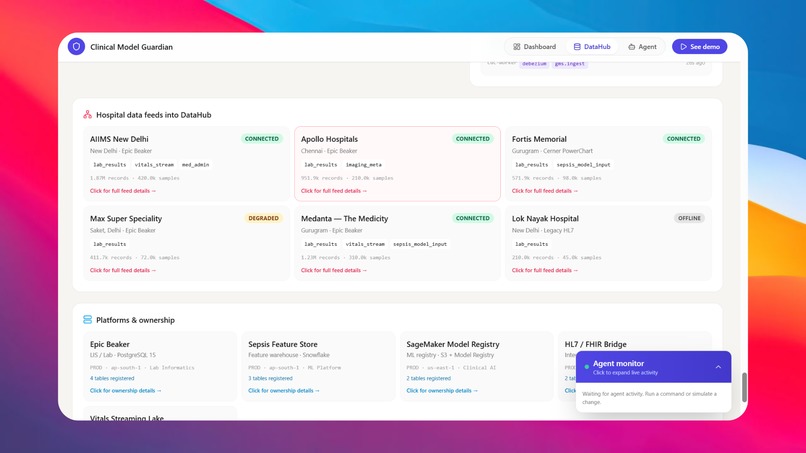
Task: Click the Clinical Model Guardian shield logo
Action: click(76, 47)
